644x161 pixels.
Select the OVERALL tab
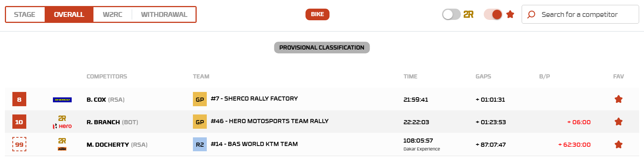tap(69, 15)
